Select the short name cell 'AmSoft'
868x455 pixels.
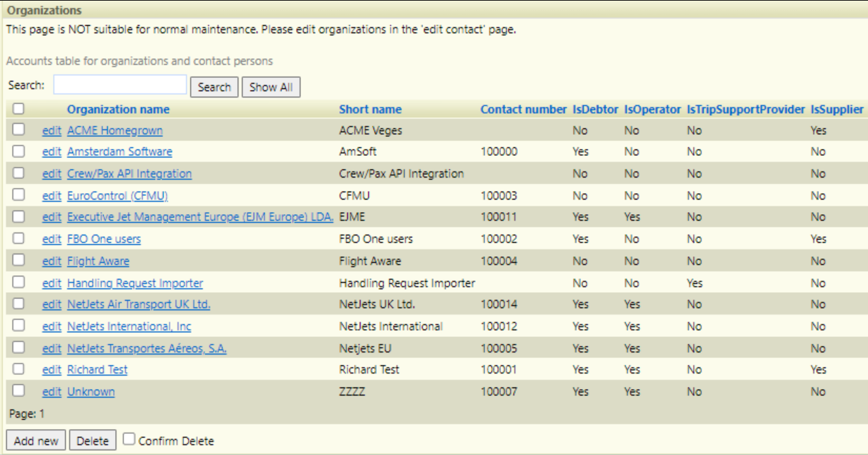click(x=356, y=152)
